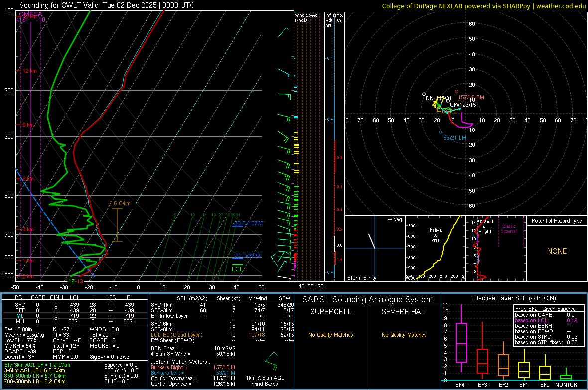Click the "WNDG = 0.0" value
This screenshot has width=588, height=390.
104,329
